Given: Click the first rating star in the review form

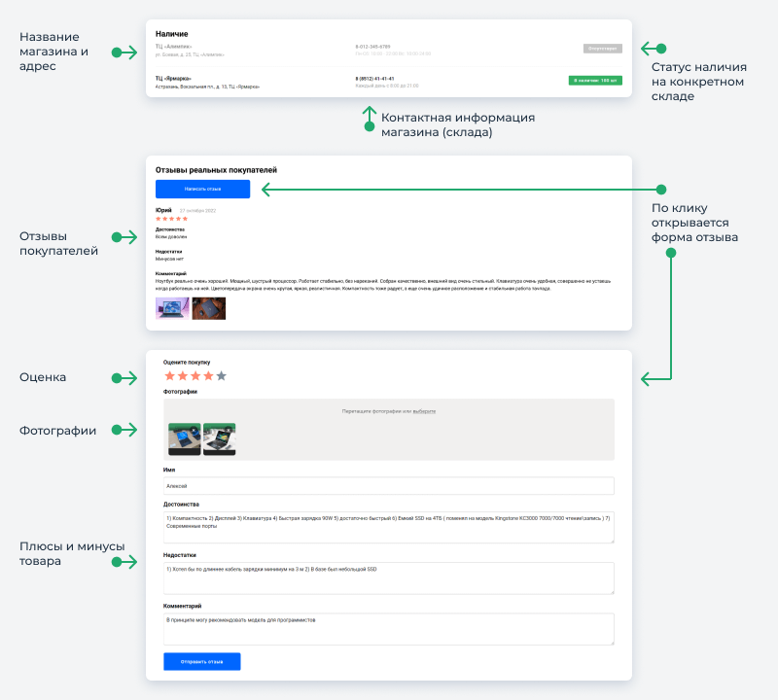Looking at the screenshot, I should point(169,376).
